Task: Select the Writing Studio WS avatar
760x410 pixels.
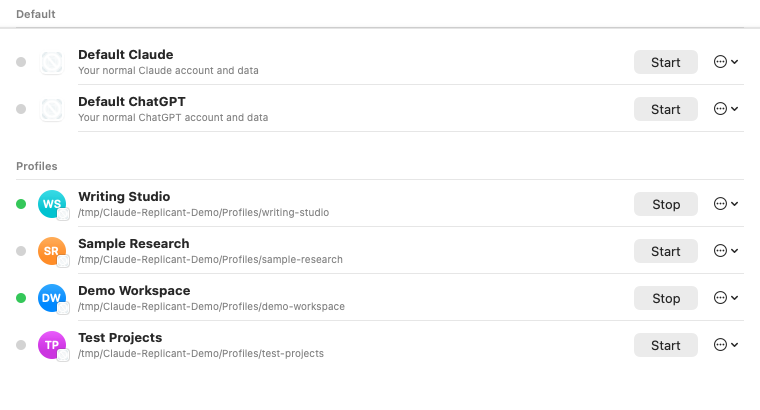Action: tap(52, 204)
